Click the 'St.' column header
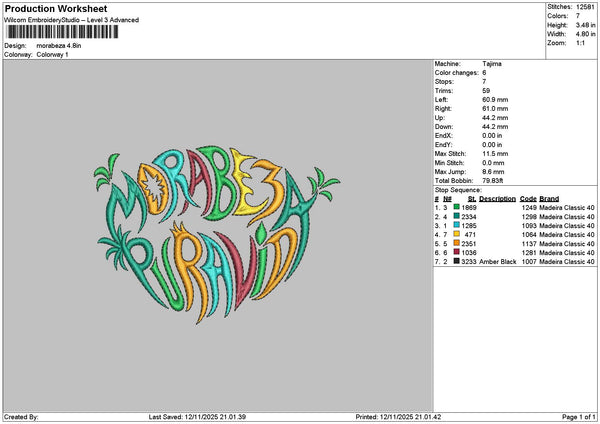Image resolution: width=600 pixels, height=424 pixels. pos(472,199)
